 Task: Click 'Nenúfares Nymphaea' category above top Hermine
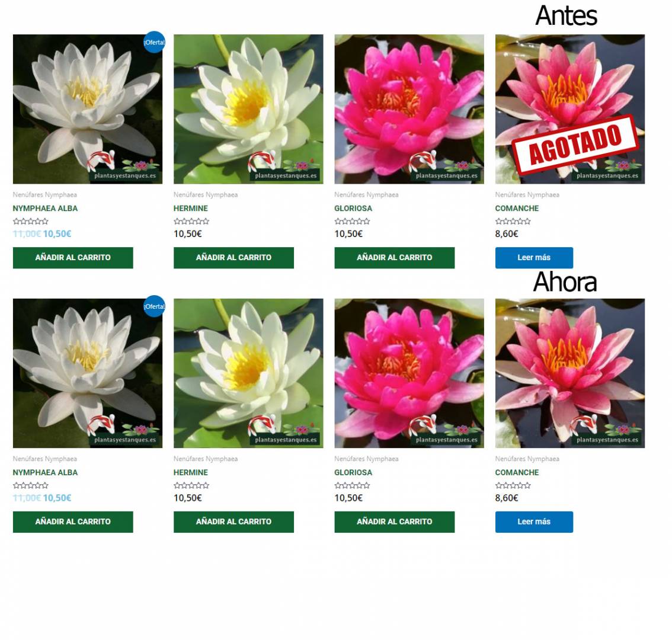(206, 194)
